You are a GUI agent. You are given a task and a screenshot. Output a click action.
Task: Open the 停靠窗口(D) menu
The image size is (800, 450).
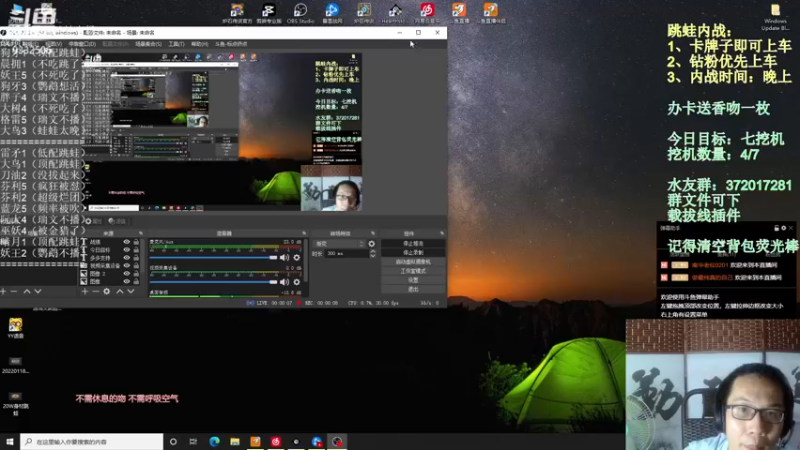click(82, 44)
